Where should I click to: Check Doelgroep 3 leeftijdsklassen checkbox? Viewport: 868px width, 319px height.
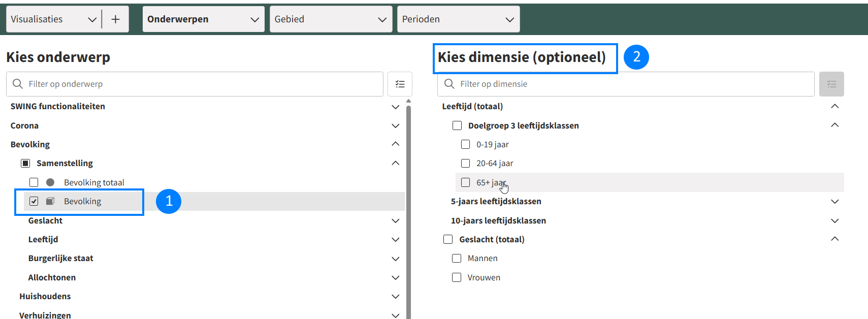457,125
